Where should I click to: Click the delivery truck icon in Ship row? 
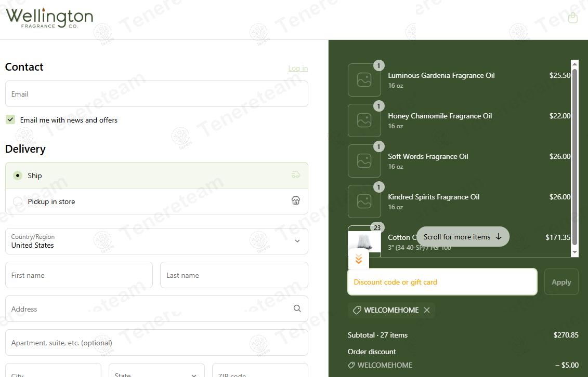[x=295, y=175]
